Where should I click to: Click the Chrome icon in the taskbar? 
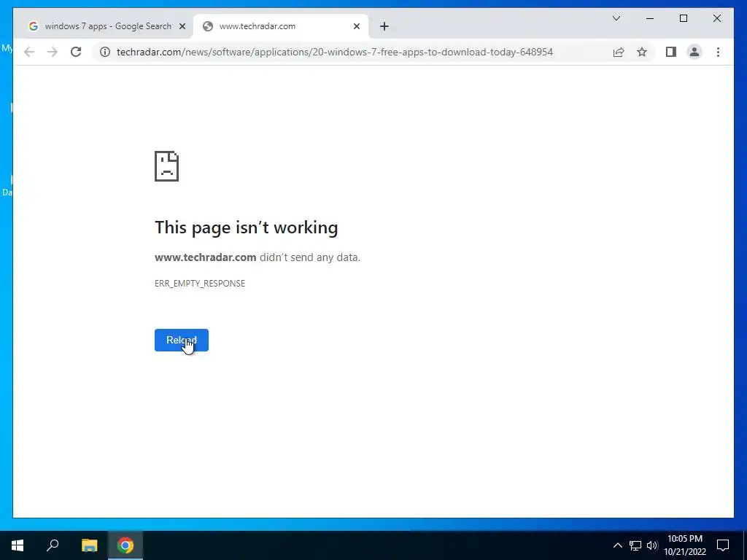[x=125, y=545]
